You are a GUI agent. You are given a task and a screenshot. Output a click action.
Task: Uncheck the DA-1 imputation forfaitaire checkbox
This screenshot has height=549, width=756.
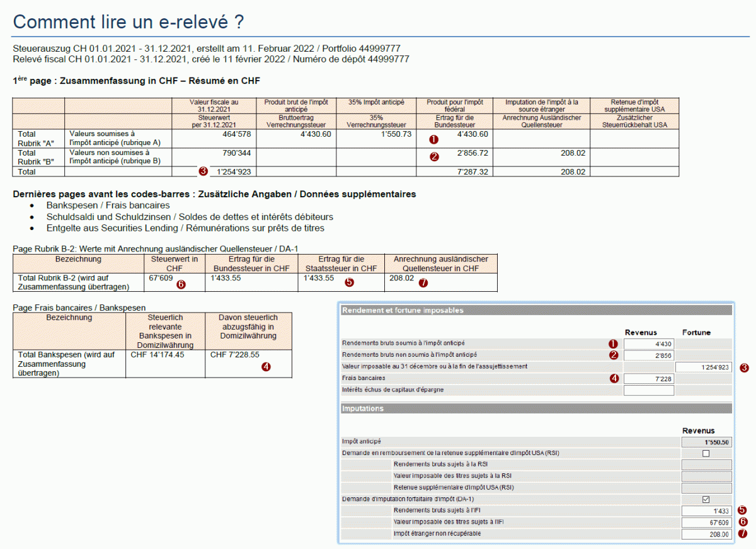[706, 499]
